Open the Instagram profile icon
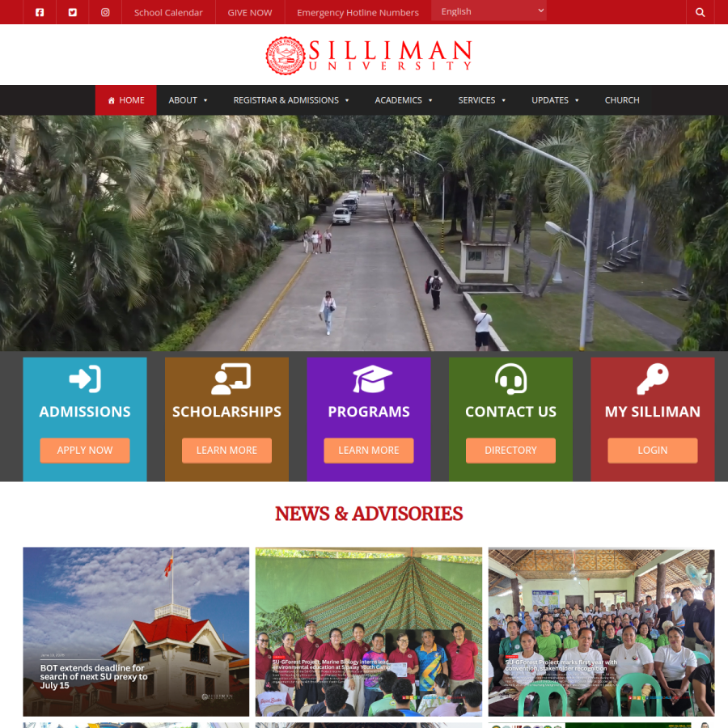This screenshot has height=728, width=728. coord(105,12)
